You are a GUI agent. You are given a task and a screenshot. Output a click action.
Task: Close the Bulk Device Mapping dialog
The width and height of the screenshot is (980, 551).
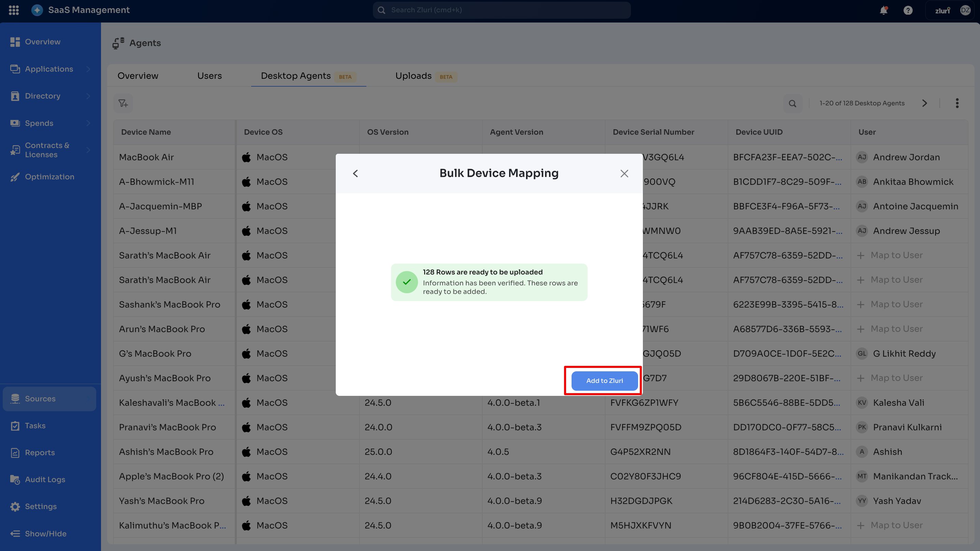(x=624, y=174)
